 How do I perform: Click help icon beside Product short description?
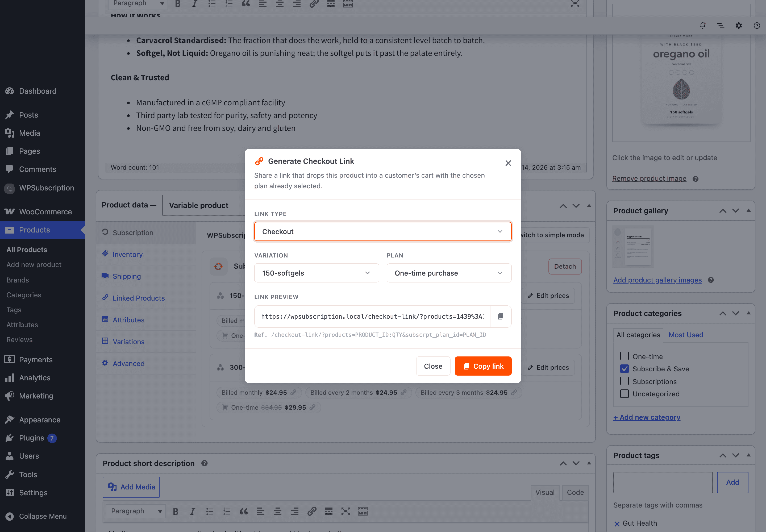coord(204,463)
